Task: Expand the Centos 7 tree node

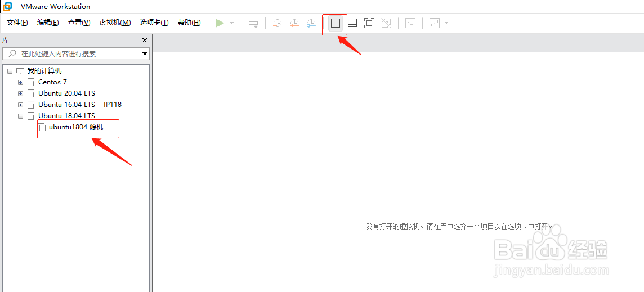Action: (x=20, y=82)
